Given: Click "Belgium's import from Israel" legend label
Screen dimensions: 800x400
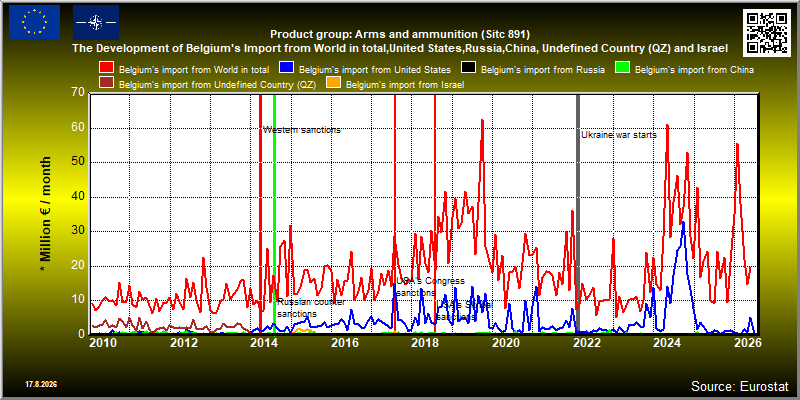Looking at the screenshot, I should pos(405,85).
